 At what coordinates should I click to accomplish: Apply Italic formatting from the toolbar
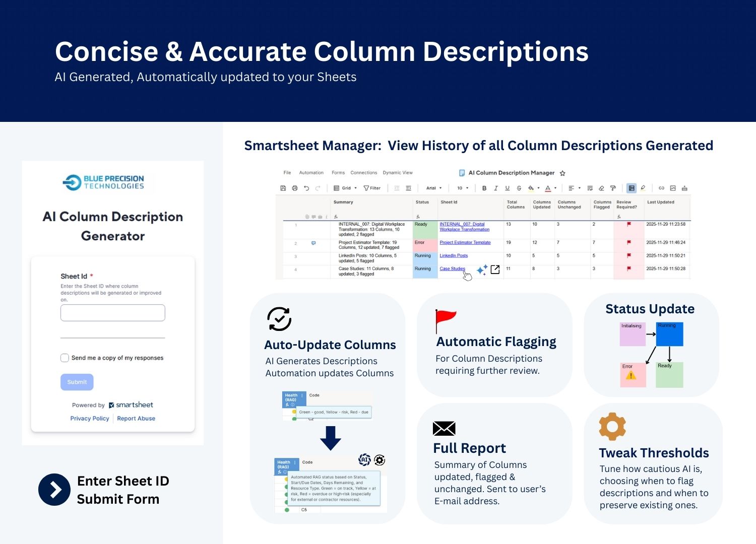496,188
